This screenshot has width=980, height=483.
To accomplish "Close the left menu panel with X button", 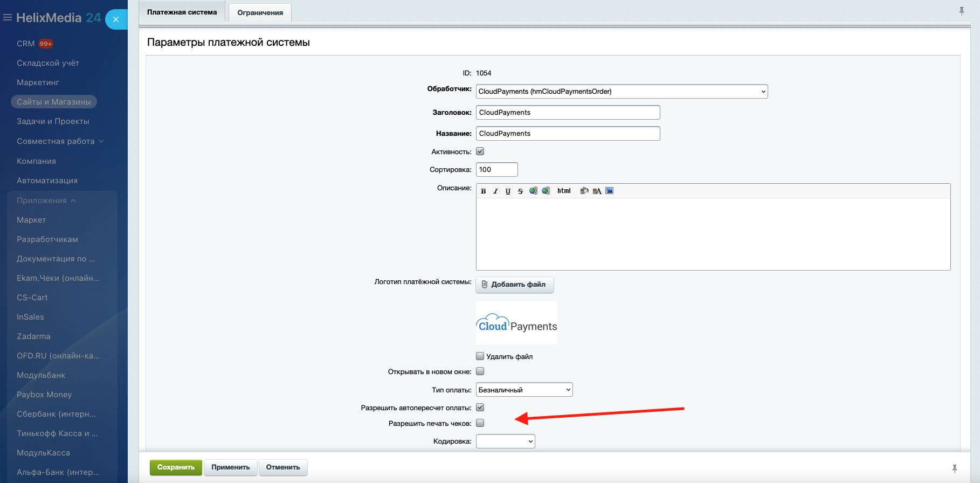I will point(116,19).
